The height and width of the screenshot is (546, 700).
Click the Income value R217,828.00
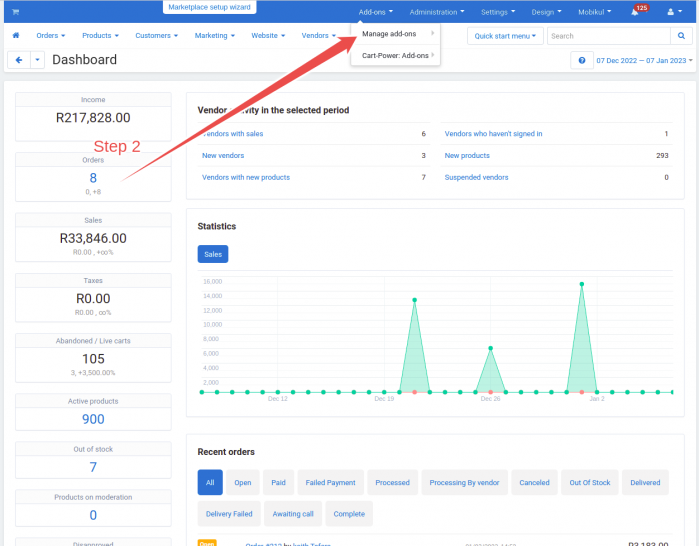pyautogui.click(x=93, y=117)
